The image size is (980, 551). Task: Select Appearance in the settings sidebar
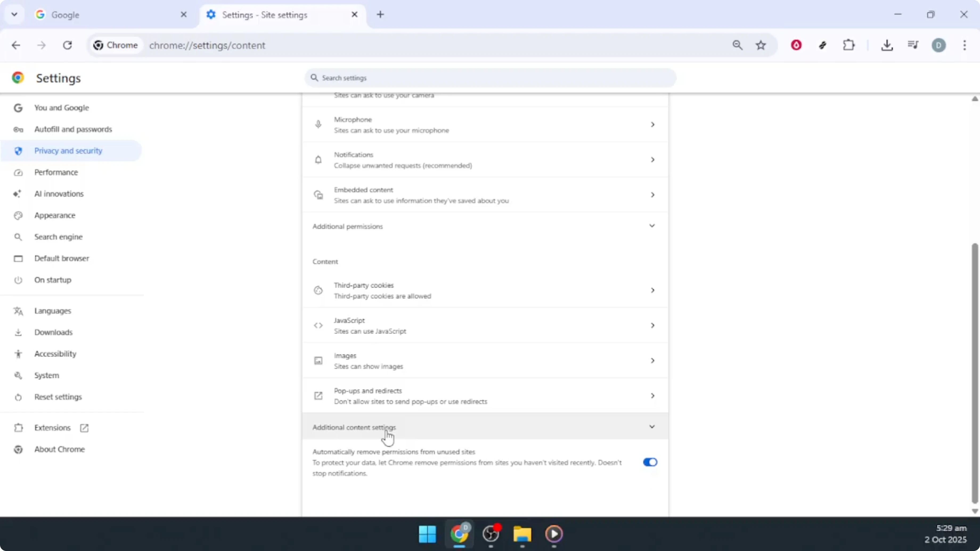[55, 215]
